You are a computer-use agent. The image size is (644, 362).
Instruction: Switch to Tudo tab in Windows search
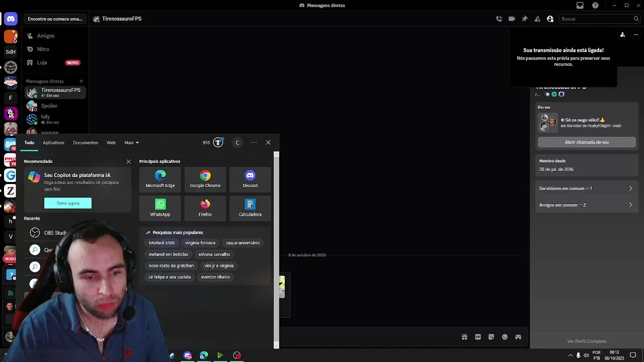pos(29,143)
